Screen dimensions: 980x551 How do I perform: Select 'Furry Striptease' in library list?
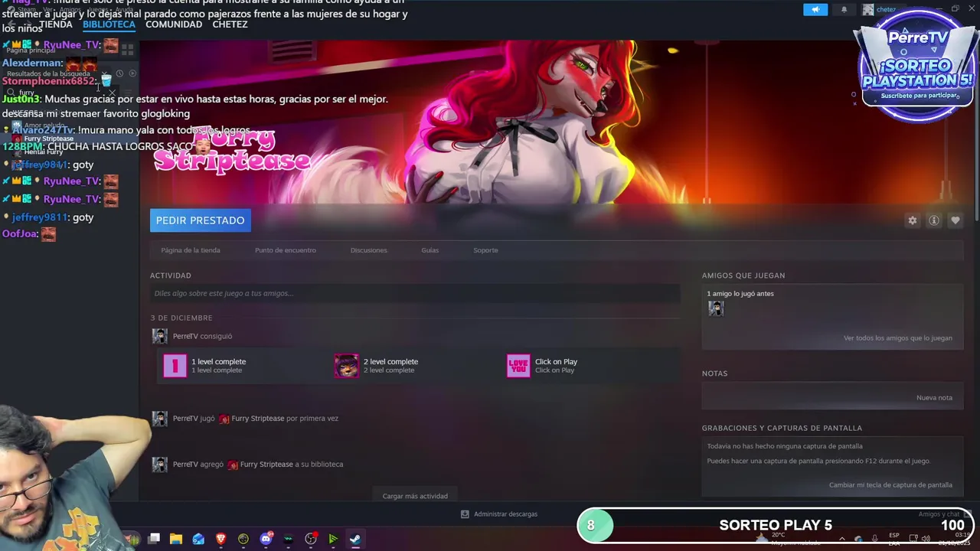point(48,139)
